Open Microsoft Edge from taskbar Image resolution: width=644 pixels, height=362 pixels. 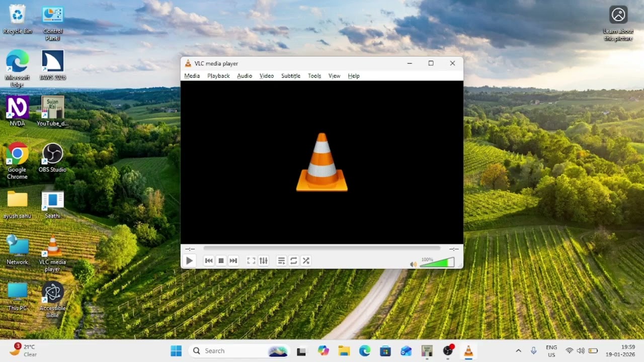coord(365,351)
